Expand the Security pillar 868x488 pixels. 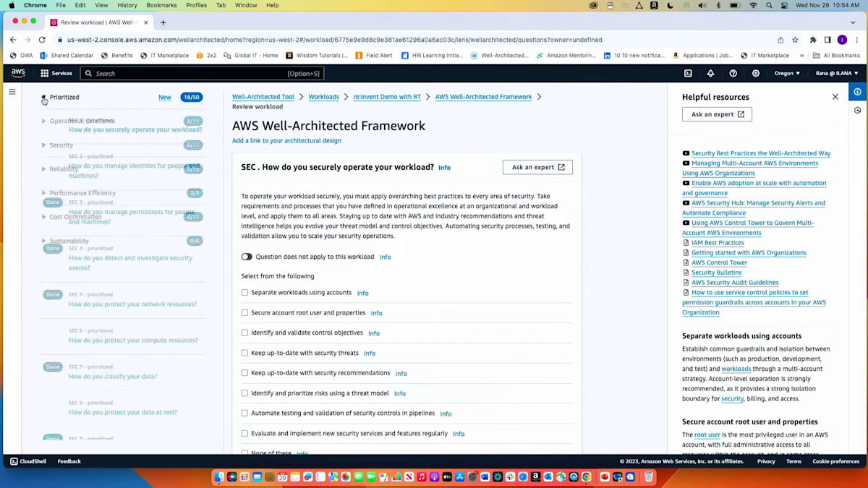(x=43, y=145)
